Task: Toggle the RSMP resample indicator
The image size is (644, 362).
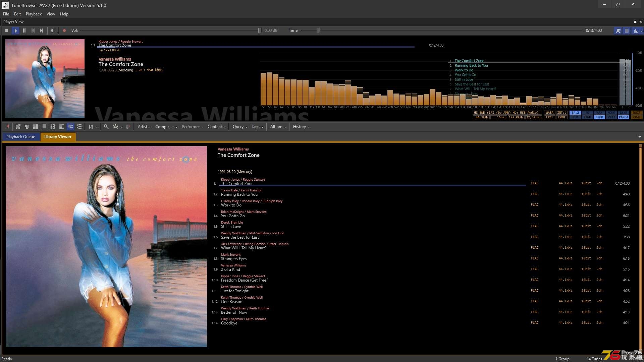Action: [599, 117]
